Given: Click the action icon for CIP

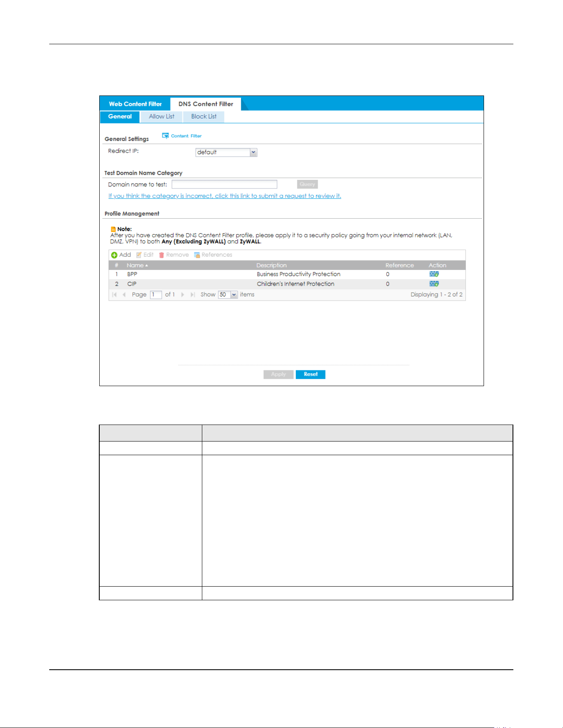Looking at the screenshot, I should (434, 284).
